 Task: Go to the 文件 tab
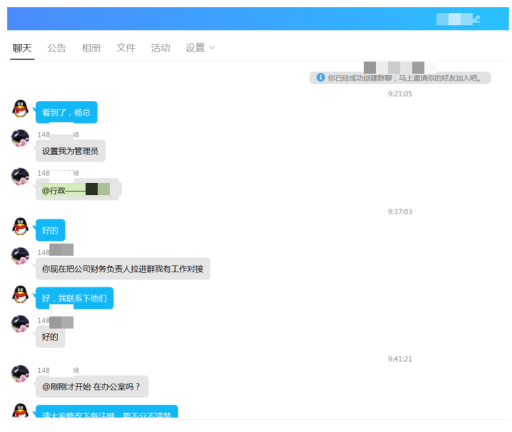coord(126,48)
